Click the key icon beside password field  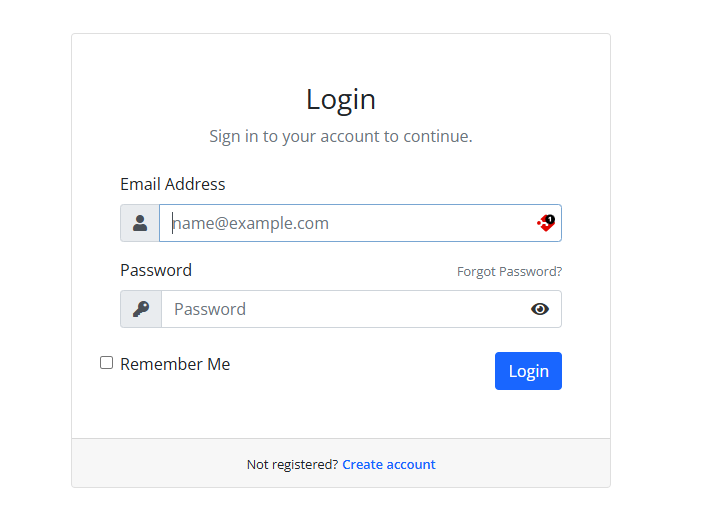pos(141,309)
